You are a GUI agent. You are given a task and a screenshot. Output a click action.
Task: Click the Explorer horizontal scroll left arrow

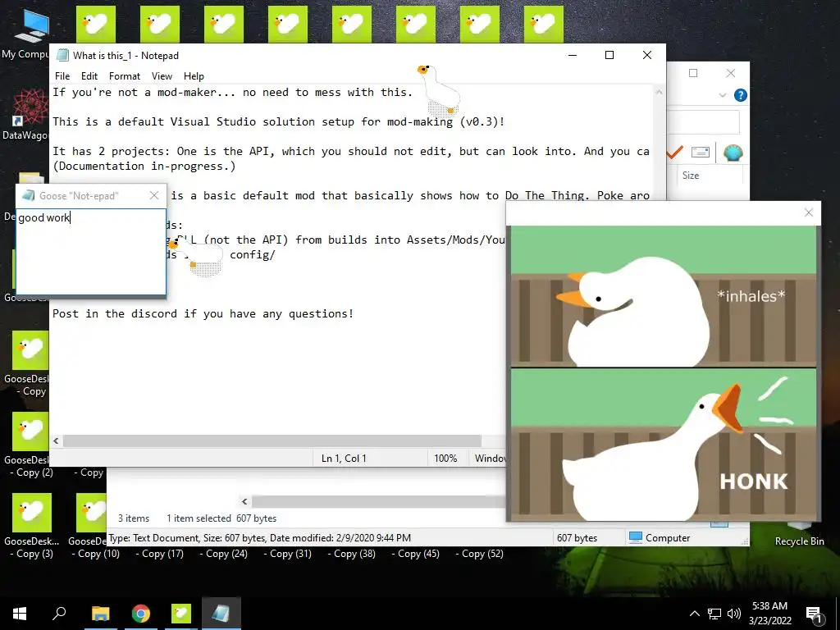click(x=244, y=501)
